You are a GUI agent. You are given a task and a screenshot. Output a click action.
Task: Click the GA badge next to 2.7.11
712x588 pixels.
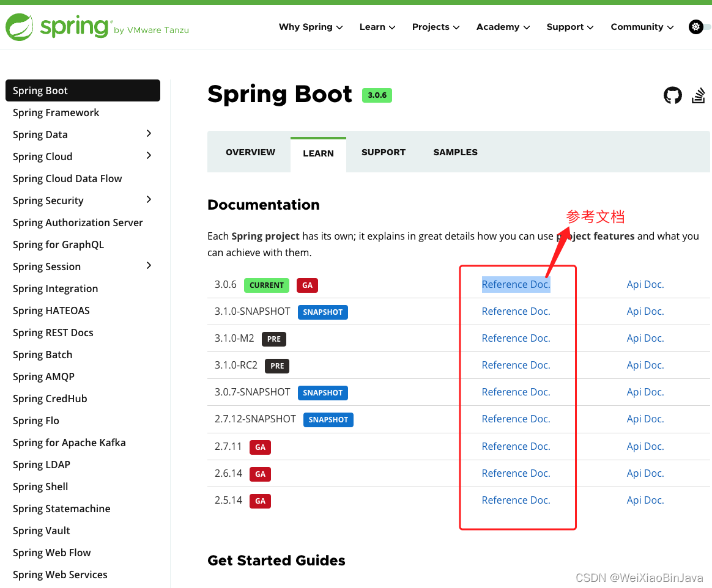tap(260, 447)
